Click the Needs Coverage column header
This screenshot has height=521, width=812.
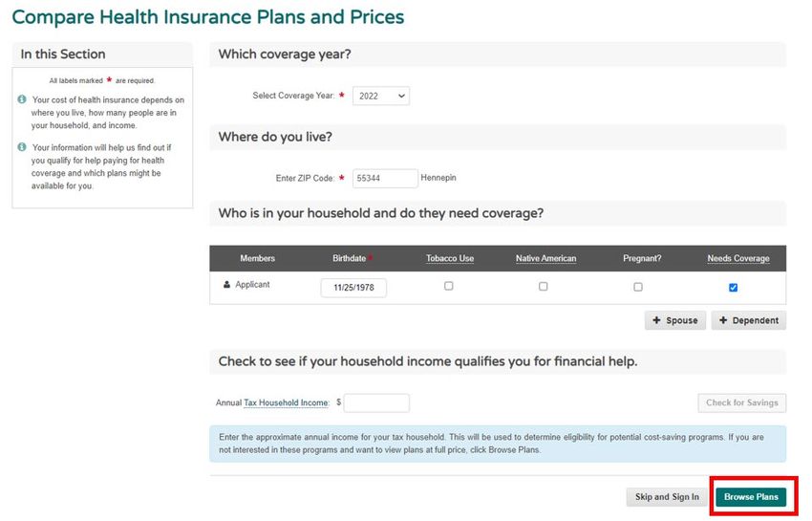coord(737,258)
